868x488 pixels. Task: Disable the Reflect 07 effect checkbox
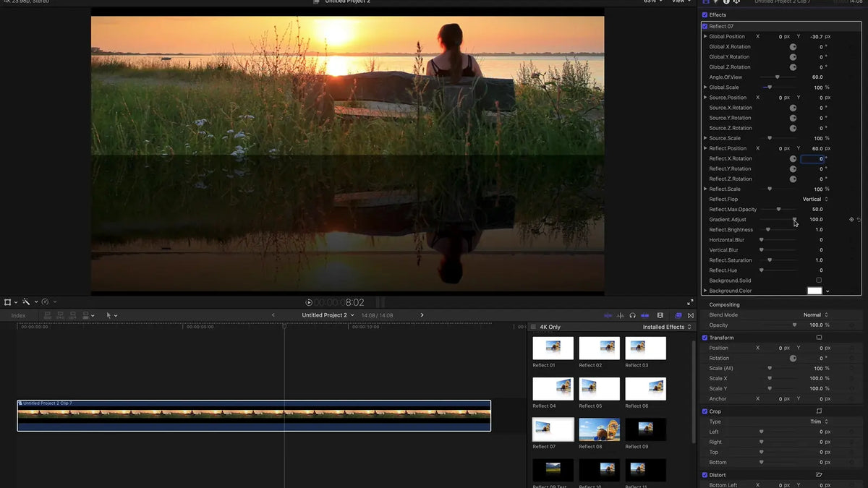click(x=705, y=26)
